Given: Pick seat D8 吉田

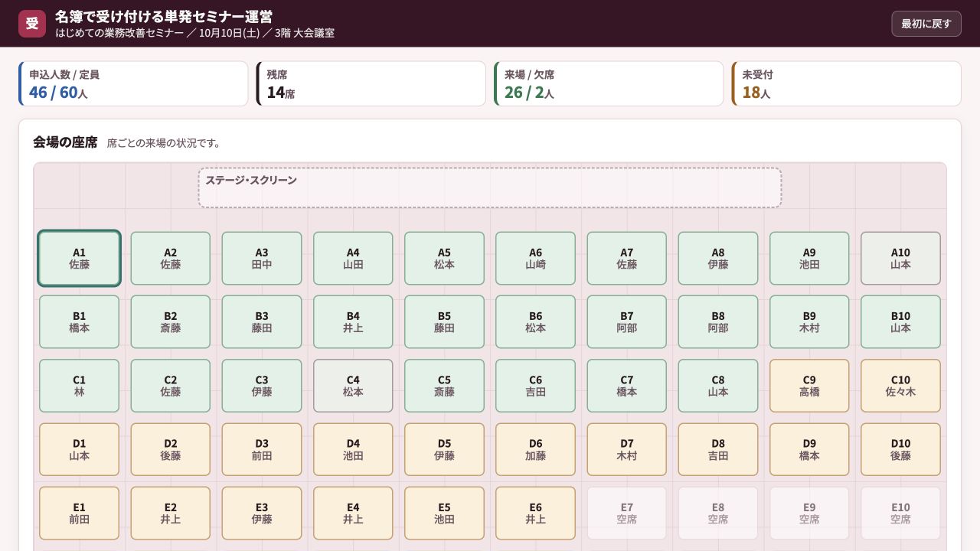Looking at the screenshot, I should click(x=718, y=449).
